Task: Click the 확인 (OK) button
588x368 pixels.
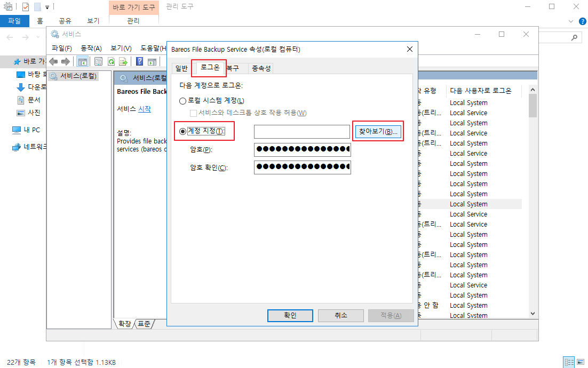Action: [x=290, y=316]
